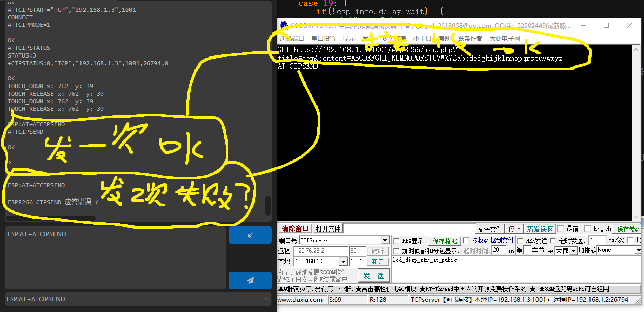Open the 端口号 TCPServer dropdown
This screenshot has width=644, height=312.
pyautogui.click(x=386, y=240)
